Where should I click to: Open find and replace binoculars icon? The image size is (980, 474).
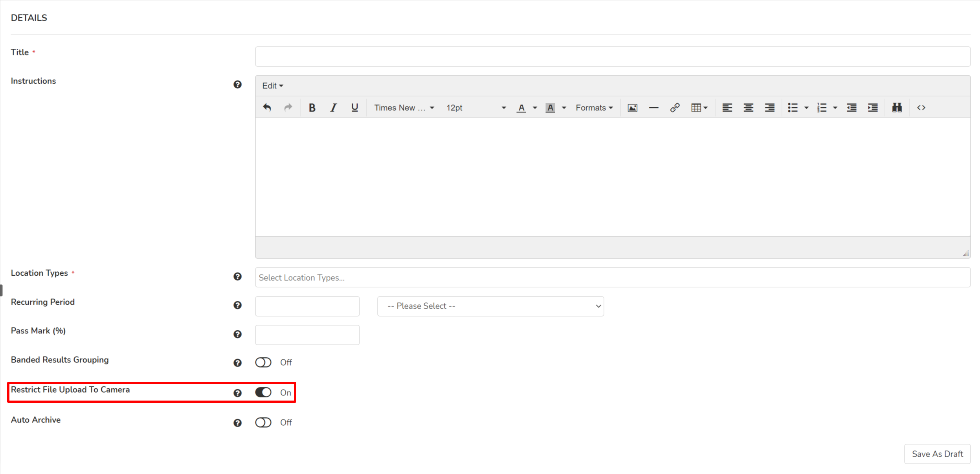coord(897,108)
